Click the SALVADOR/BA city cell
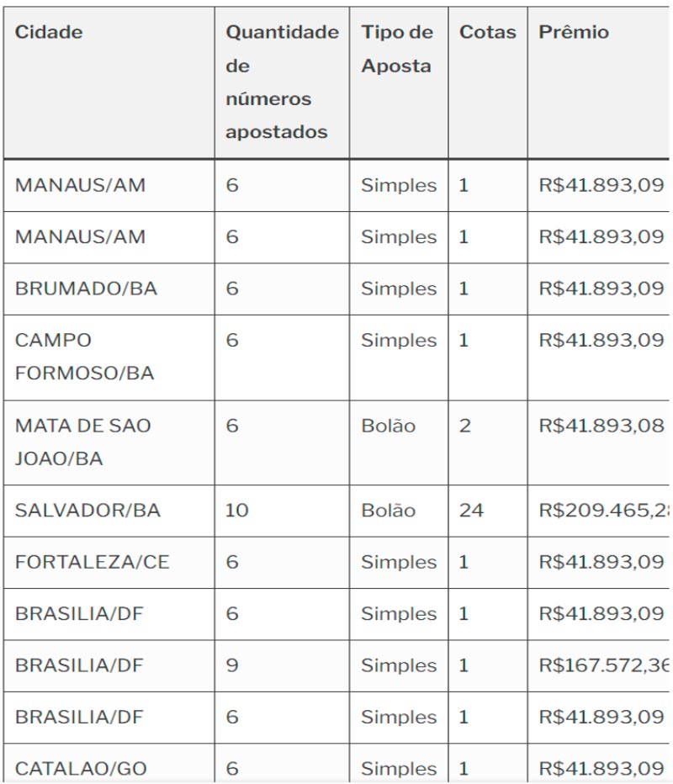This screenshot has width=673, height=784. (87, 511)
